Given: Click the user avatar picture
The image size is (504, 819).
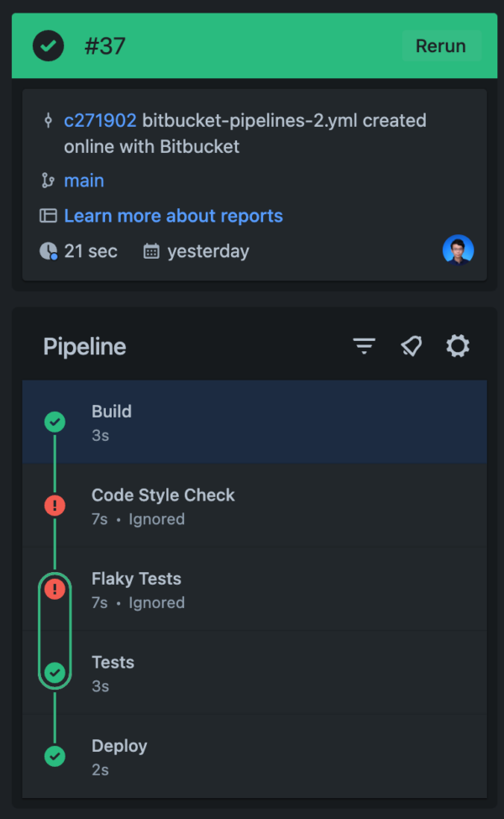Looking at the screenshot, I should click(458, 250).
